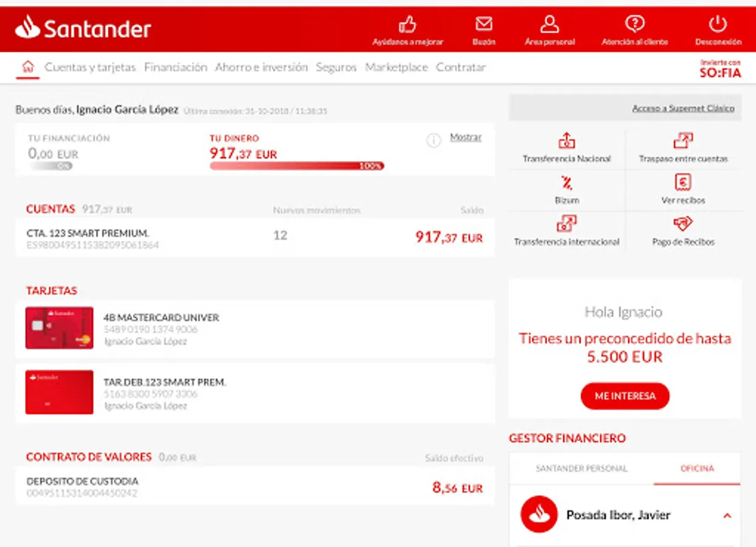The width and height of the screenshot is (756, 547).
Task: Click the Desconexión power icon
Action: click(x=718, y=24)
